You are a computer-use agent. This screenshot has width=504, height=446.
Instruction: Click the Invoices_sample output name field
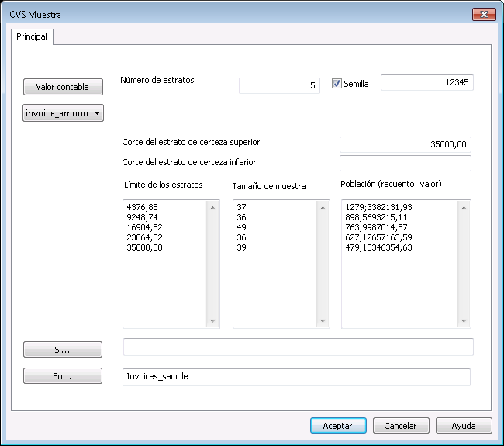click(297, 376)
